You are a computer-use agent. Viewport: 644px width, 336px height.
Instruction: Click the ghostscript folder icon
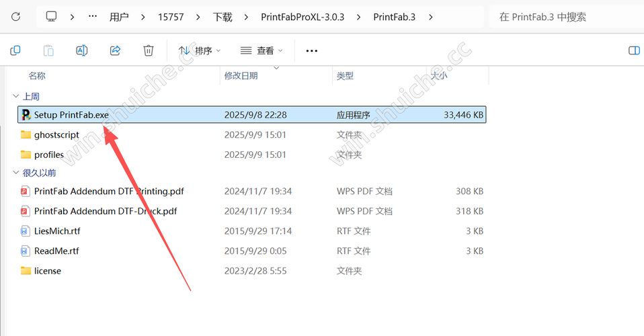click(26, 134)
